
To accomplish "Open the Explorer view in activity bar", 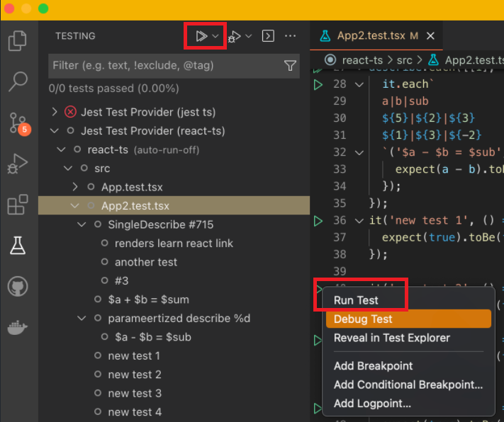I will pyautogui.click(x=17, y=41).
